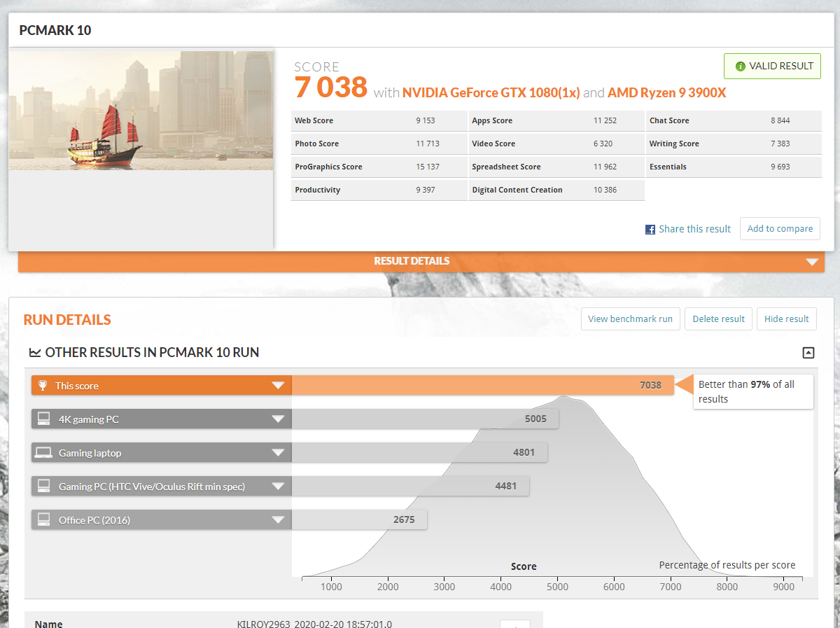Click the Productivity label
Screen dimensions: 840x628
pos(317,190)
